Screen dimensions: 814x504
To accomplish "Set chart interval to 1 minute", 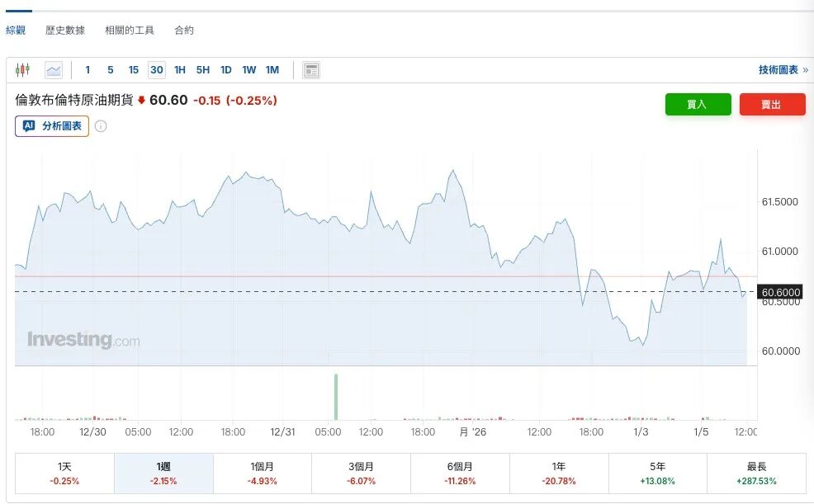I will [x=88, y=70].
